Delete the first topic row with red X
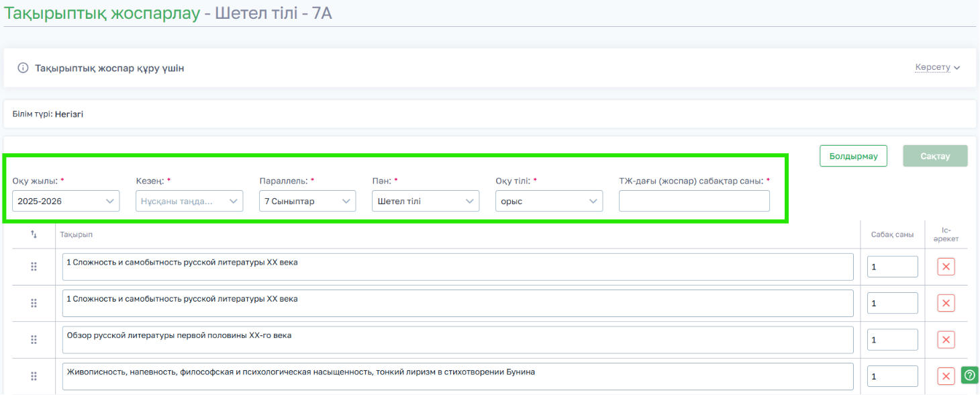 [946, 267]
